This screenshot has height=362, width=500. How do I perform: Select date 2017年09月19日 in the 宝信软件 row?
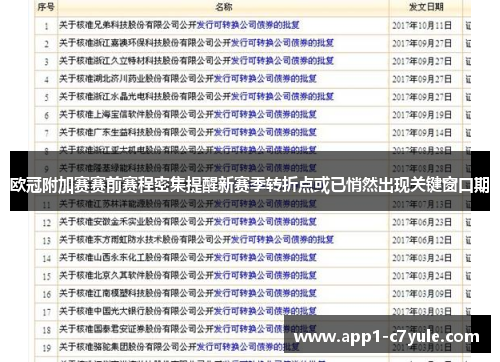[422, 115]
